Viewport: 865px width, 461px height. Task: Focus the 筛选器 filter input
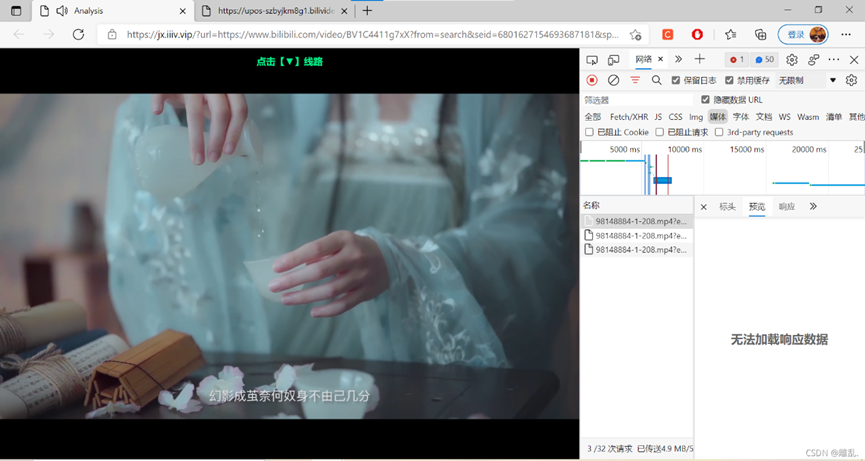point(638,100)
